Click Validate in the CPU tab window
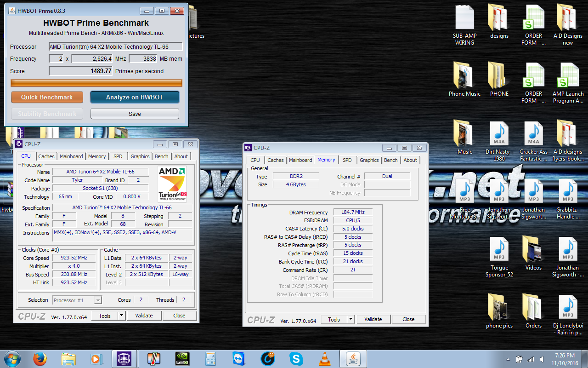 click(x=144, y=316)
